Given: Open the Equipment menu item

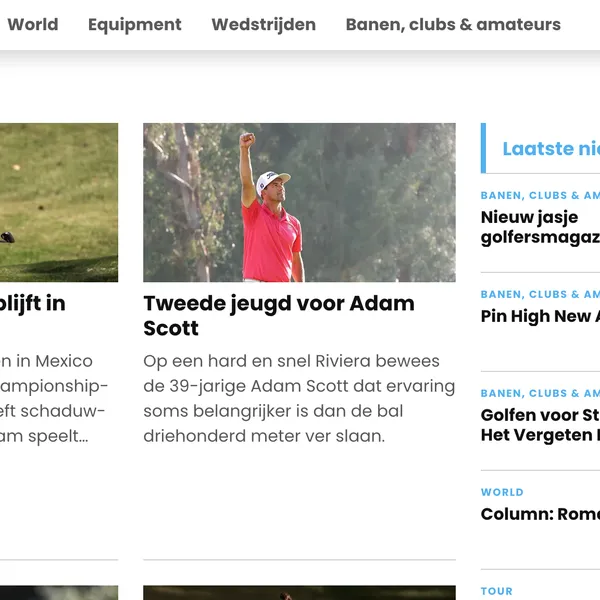Looking at the screenshot, I should pyautogui.click(x=135, y=24).
